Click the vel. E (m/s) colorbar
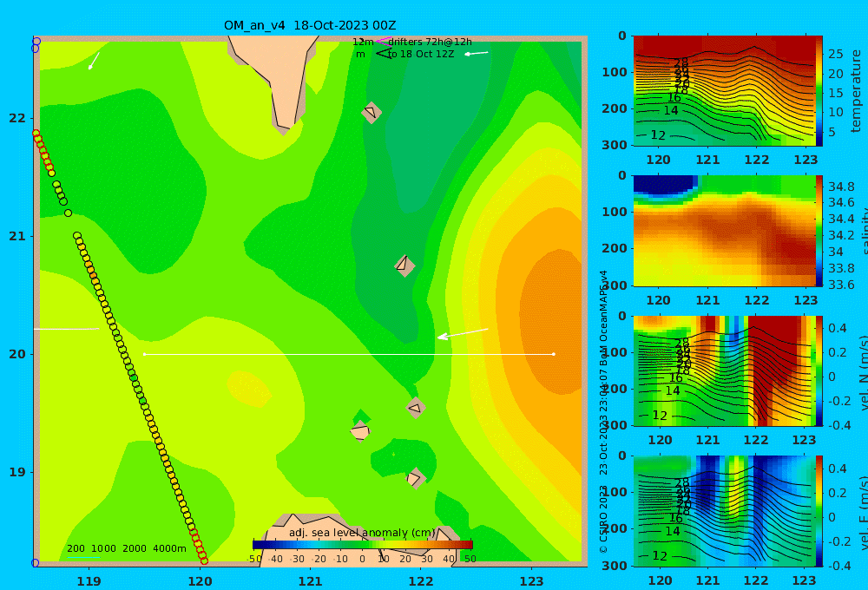This screenshot has width=868, height=590. click(819, 511)
